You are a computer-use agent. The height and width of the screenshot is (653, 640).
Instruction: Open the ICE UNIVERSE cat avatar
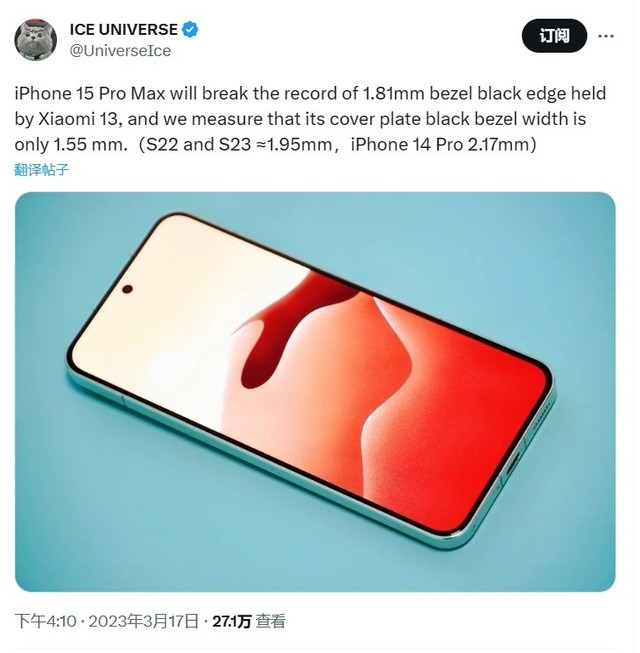(35, 40)
